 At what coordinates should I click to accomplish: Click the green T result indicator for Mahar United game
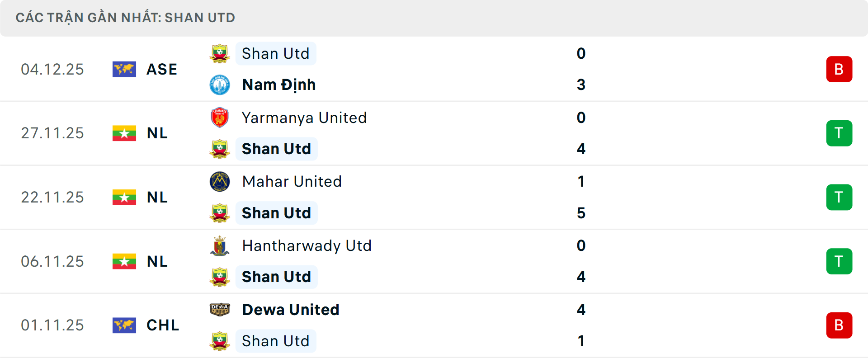pos(839,197)
